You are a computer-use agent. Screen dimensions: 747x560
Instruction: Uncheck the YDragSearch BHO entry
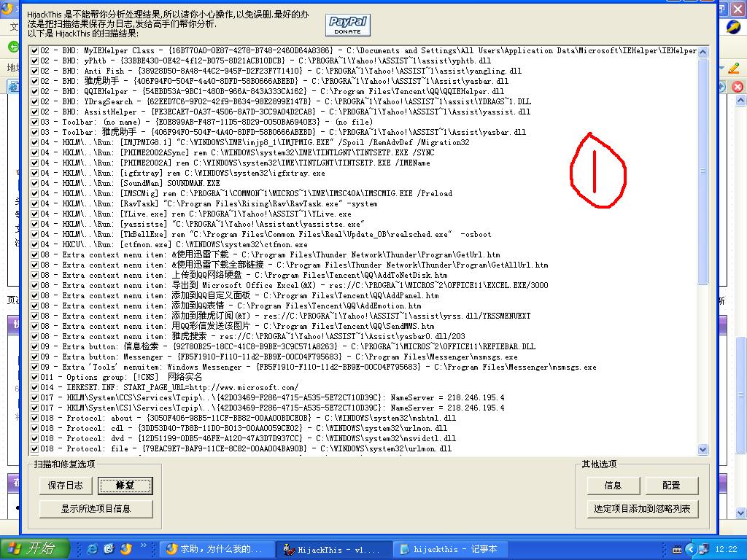click(34, 101)
